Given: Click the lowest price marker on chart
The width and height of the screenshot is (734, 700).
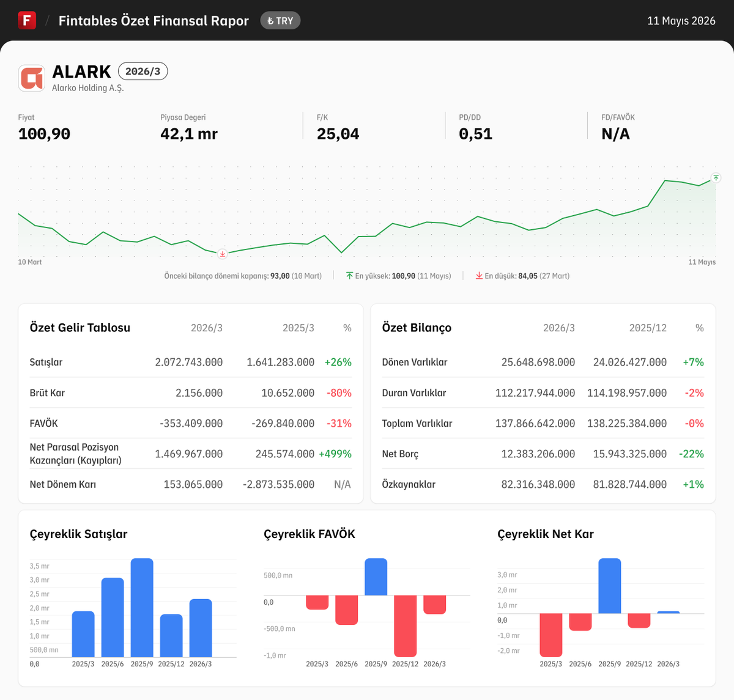Looking at the screenshot, I should [223, 254].
